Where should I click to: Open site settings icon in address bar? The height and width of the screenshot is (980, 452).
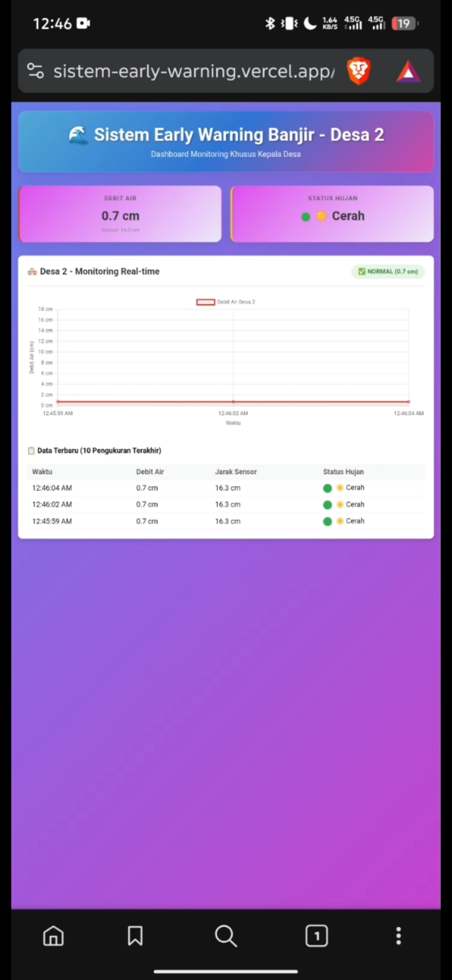[x=36, y=71]
